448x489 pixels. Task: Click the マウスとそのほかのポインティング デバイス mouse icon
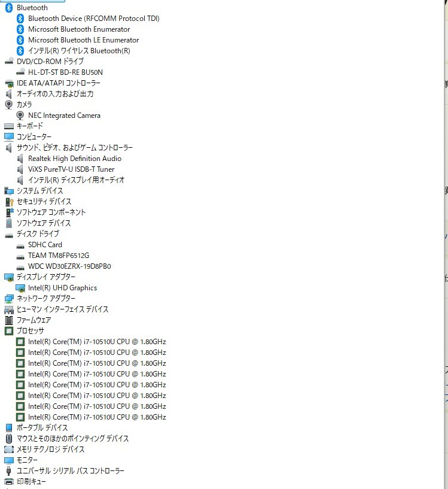9,439
